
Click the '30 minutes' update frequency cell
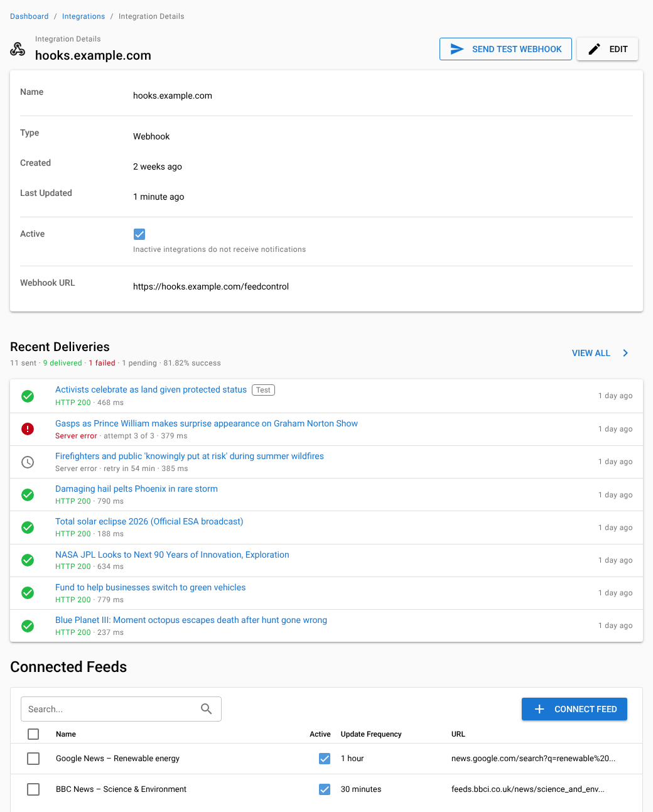361,789
